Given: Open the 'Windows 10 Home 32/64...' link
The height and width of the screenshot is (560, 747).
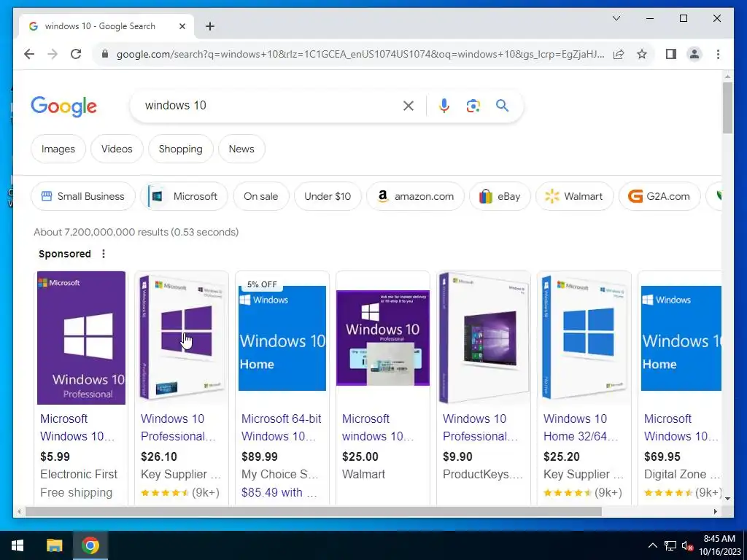Looking at the screenshot, I should (581, 427).
